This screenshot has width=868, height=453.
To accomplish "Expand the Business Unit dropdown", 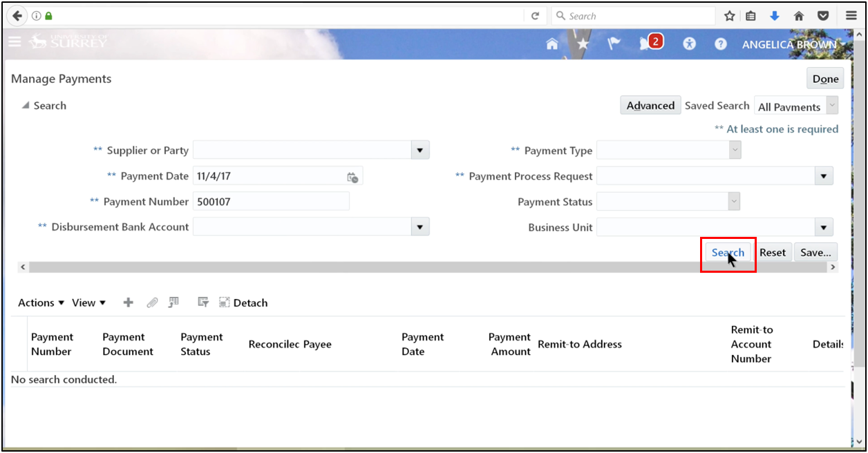I will tap(824, 226).
